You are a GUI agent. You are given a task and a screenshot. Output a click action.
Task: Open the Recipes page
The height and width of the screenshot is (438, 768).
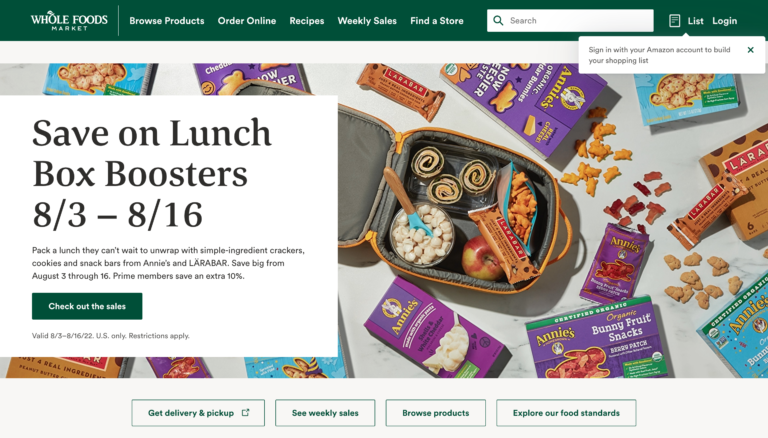[307, 21]
